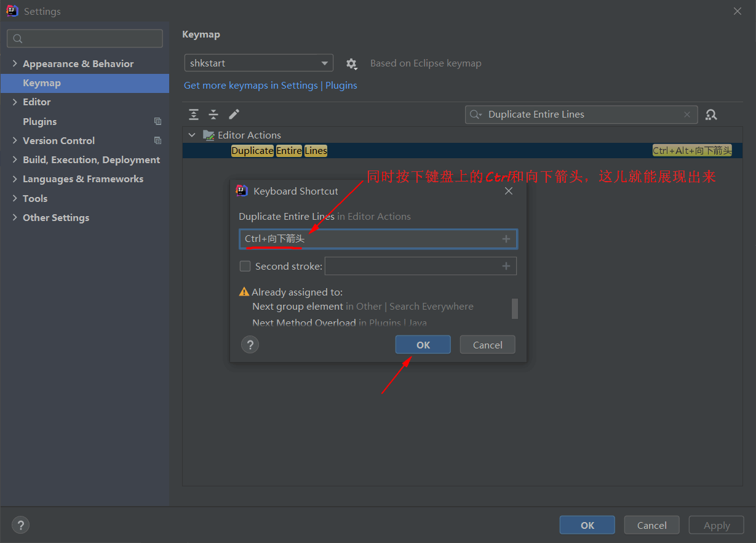The image size is (756, 543).
Task: Expand Appearance & Behavior section
Action: click(x=15, y=64)
